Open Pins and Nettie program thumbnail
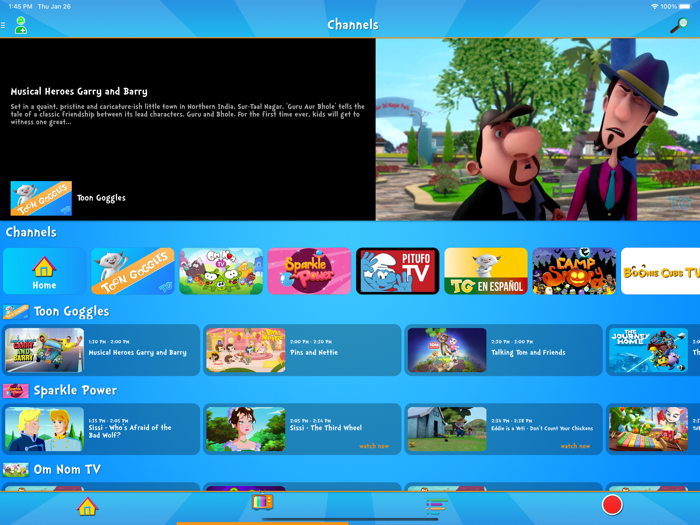The height and width of the screenshot is (525, 700). tap(246, 350)
